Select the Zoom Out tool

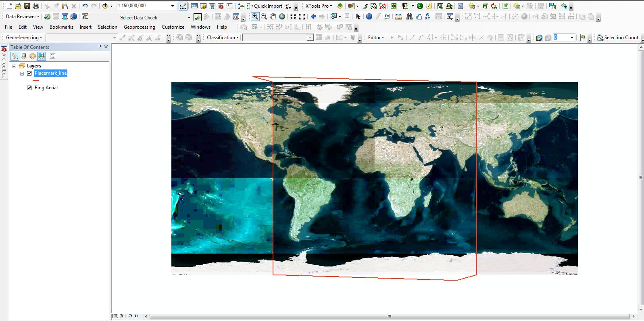click(x=264, y=17)
